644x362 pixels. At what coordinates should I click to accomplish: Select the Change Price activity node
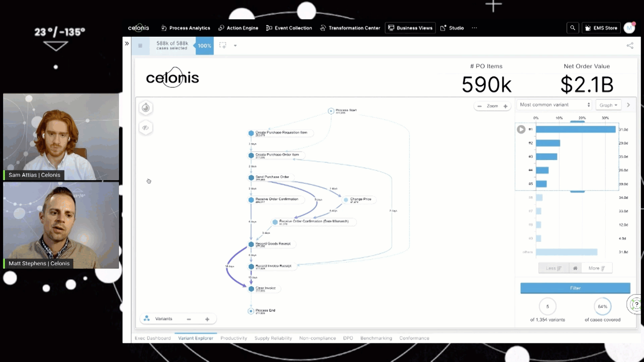coord(359,200)
